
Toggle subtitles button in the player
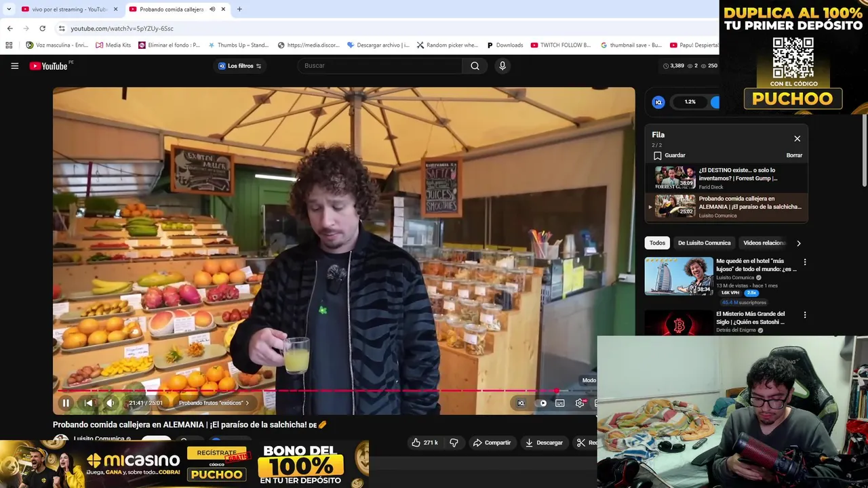[x=560, y=403]
